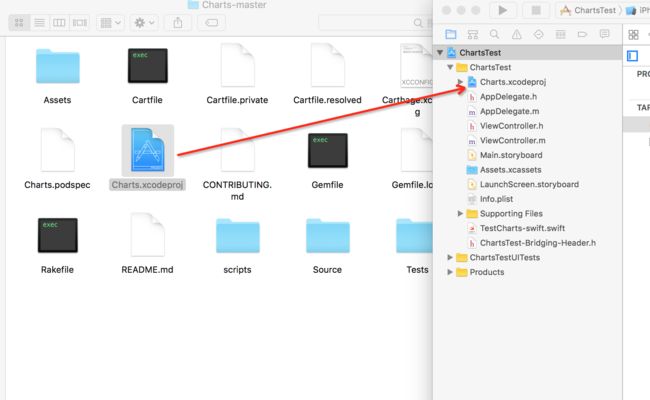Select AppDelegate.m in navigator
The image size is (650, 400).
(509, 111)
